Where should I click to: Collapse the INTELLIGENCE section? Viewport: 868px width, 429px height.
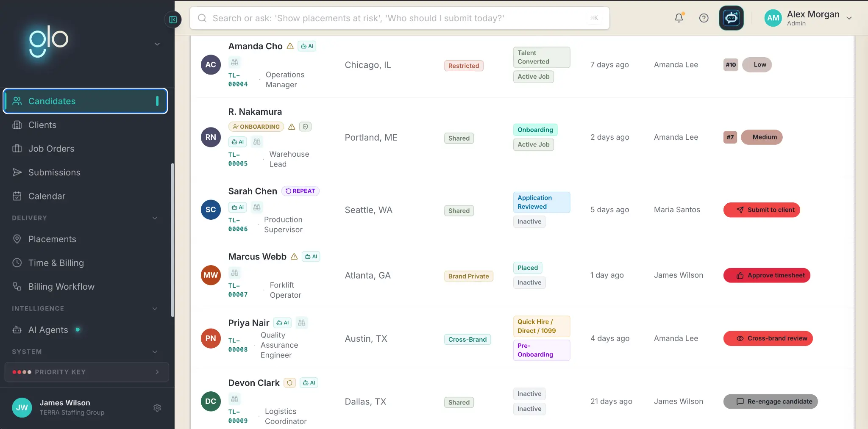pyautogui.click(x=155, y=309)
